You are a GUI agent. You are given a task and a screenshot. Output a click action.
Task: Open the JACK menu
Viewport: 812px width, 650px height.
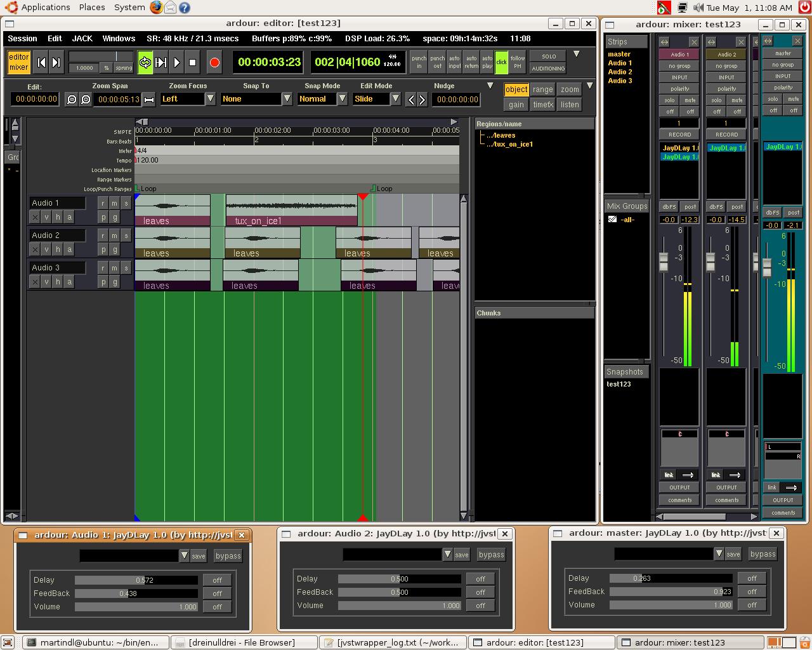click(82, 39)
